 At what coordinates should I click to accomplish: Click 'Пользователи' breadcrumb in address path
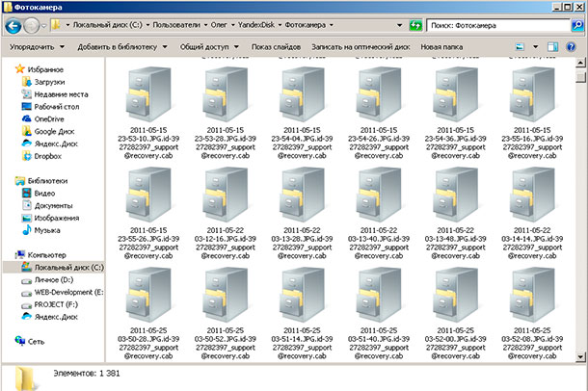click(176, 25)
